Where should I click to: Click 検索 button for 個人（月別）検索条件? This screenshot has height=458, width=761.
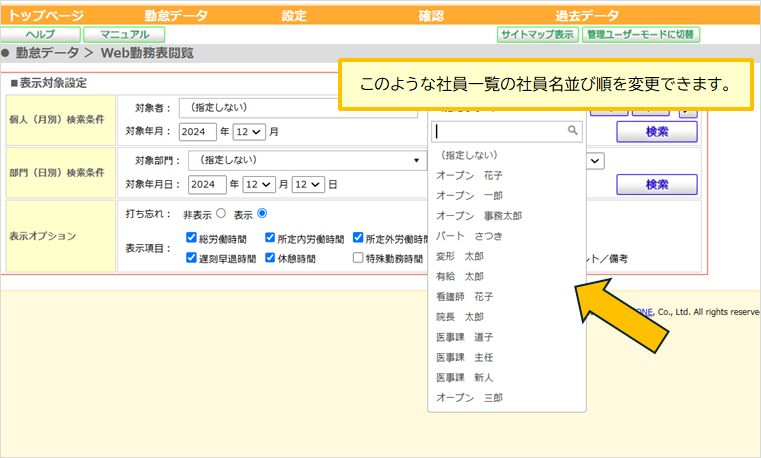click(657, 131)
